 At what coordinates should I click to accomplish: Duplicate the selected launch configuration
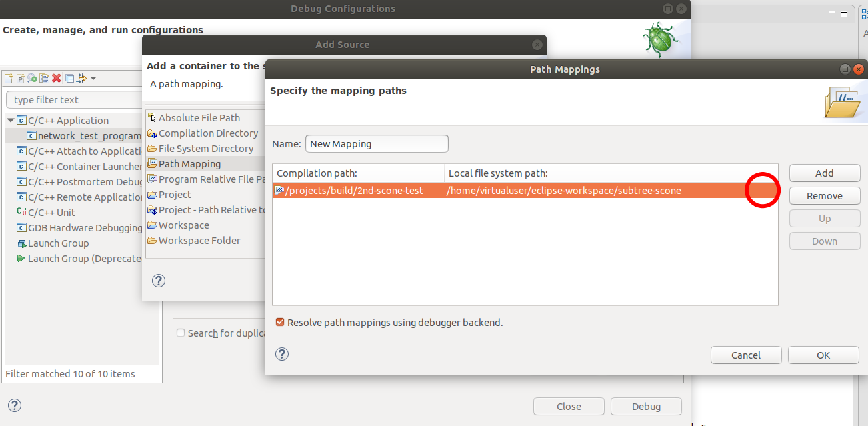44,78
